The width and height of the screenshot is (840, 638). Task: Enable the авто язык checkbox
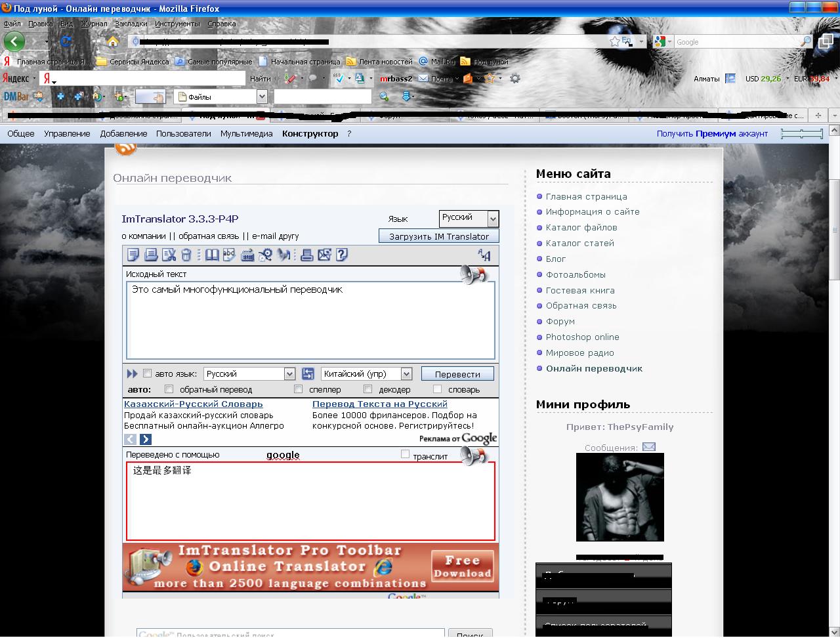point(148,373)
